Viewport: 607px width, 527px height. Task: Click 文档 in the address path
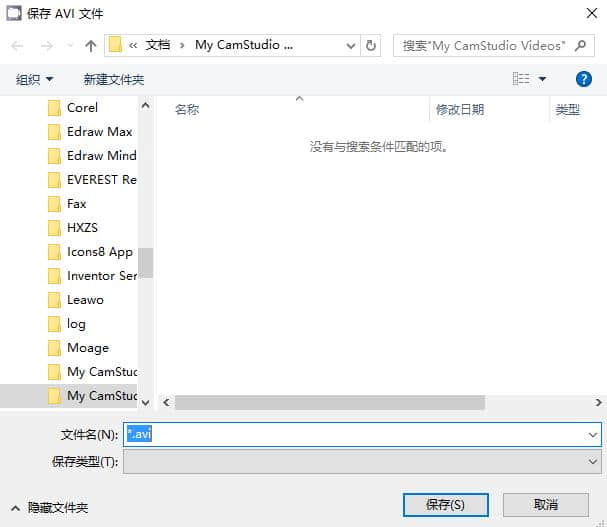(158, 45)
